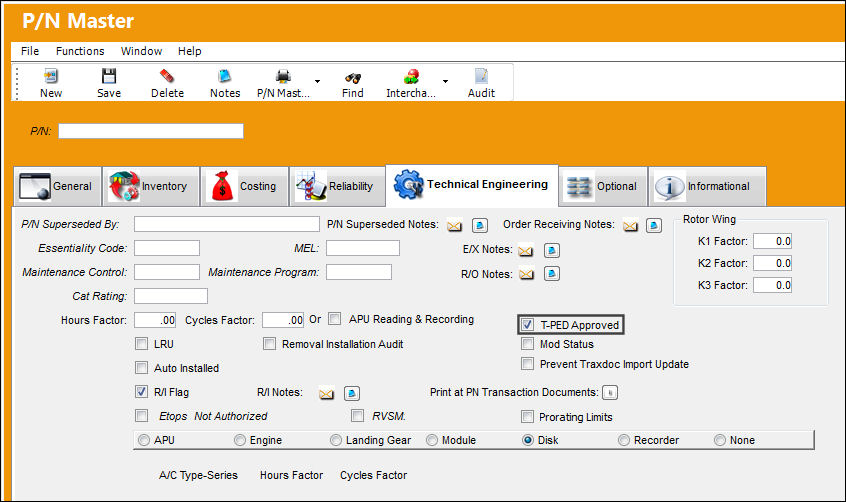Click the Interchangeable toolbar icon
This screenshot has width=846, height=502.
[411, 76]
